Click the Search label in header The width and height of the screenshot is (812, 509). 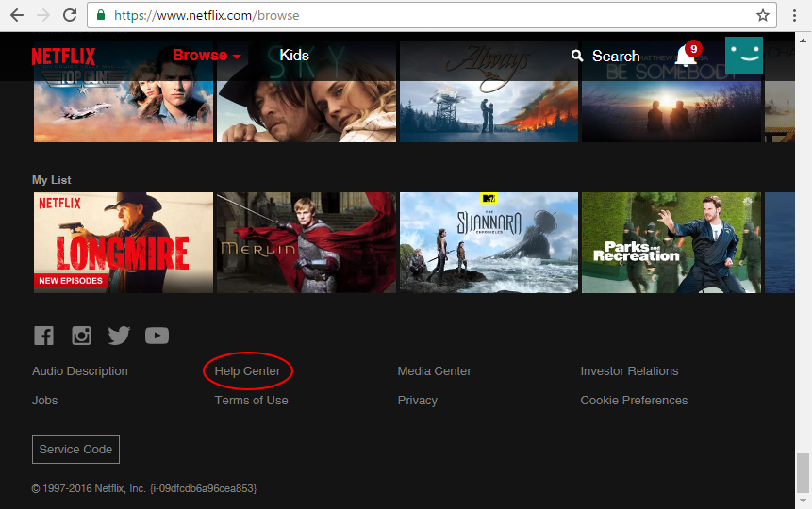click(x=616, y=56)
